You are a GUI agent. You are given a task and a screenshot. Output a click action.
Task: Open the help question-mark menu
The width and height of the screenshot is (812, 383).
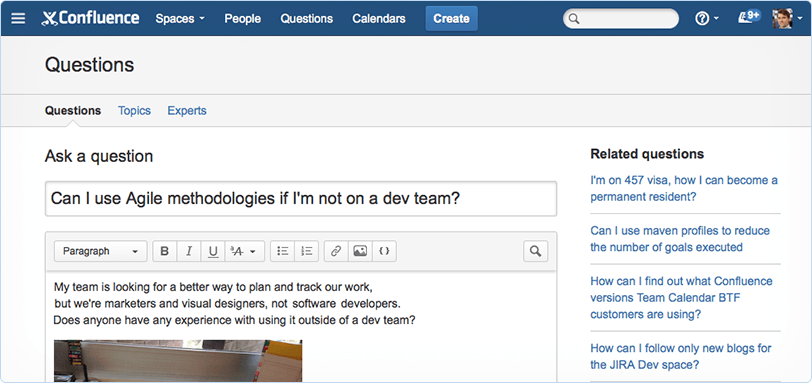[706, 19]
